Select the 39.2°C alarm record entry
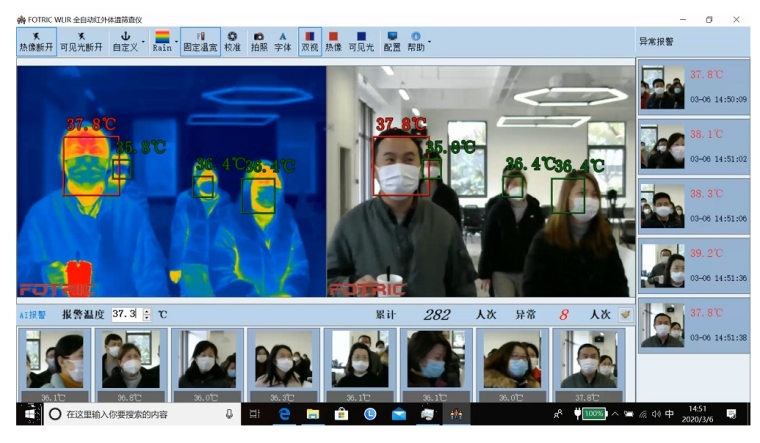The image size is (760, 443). click(694, 264)
